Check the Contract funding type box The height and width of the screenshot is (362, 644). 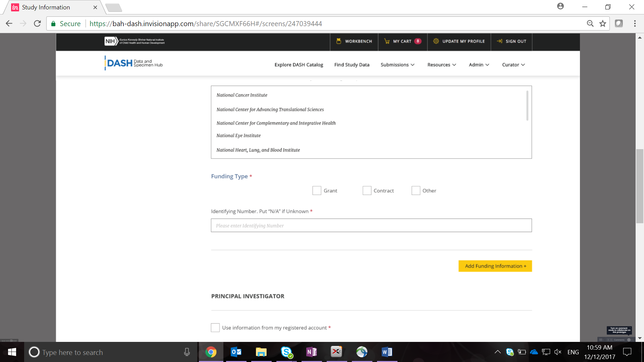tap(367, 191)
